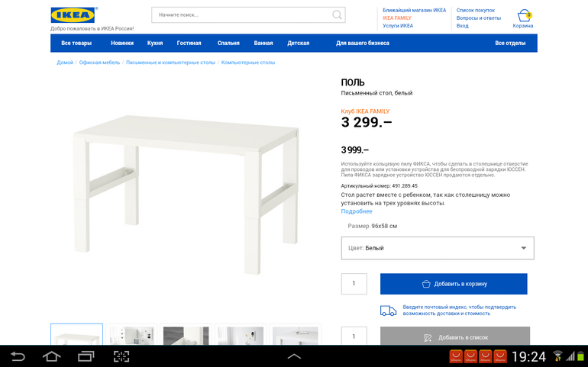
Task: Click the quantity field beside Добавить в корзину
Action: [354, 284]
